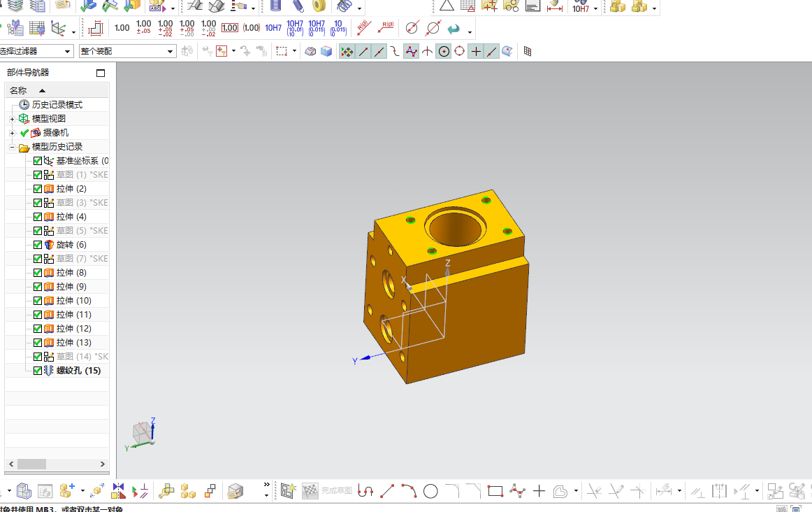The image size is (812, 512).
Task: Toggle Enable Snap Point option
Action: tap(347, 51)
